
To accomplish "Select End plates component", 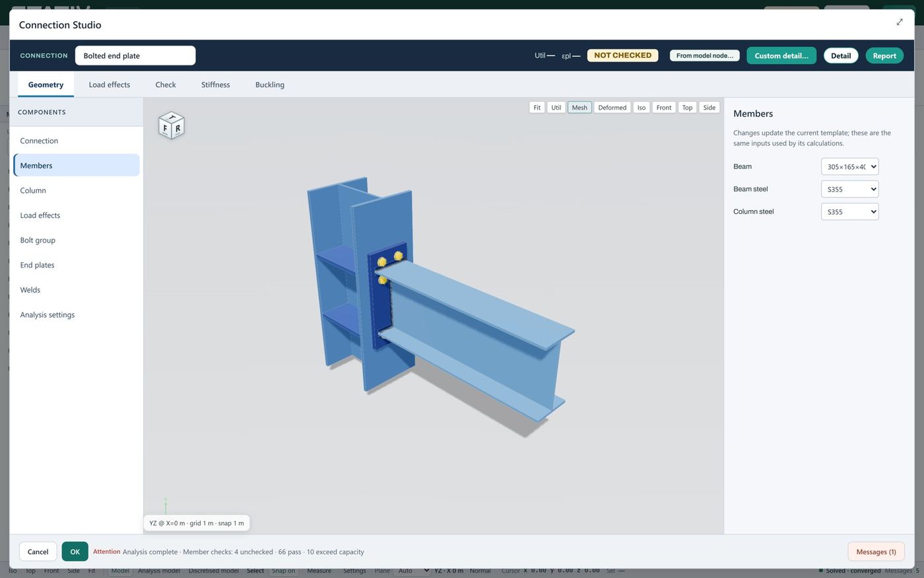I will click(x=77, y=265).
